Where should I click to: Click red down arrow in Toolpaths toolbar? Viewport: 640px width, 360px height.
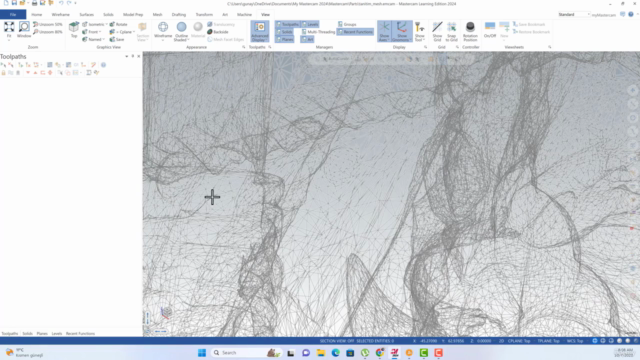[28, 73]
